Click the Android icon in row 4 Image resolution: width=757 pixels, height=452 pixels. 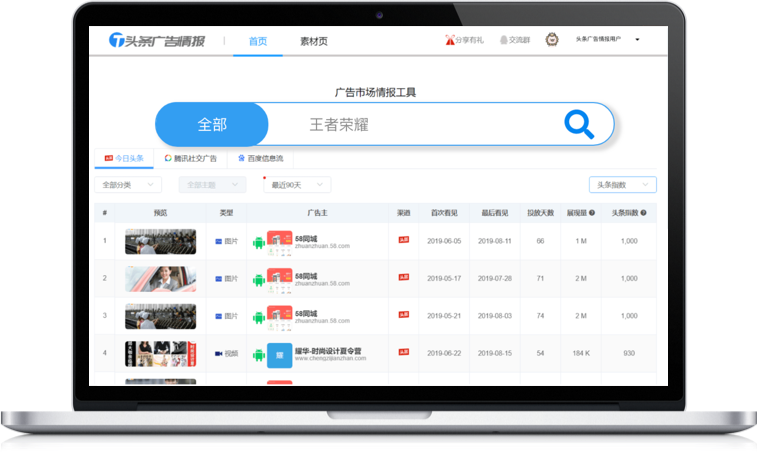click(x=259, y=355)
